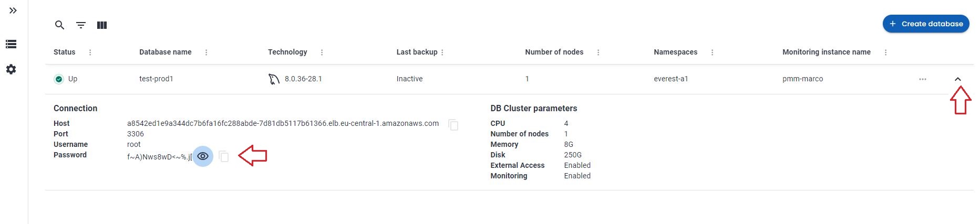This screenshot has width=980, height=224.
Task: Open the table search
Action: click(x=60, y=25)
